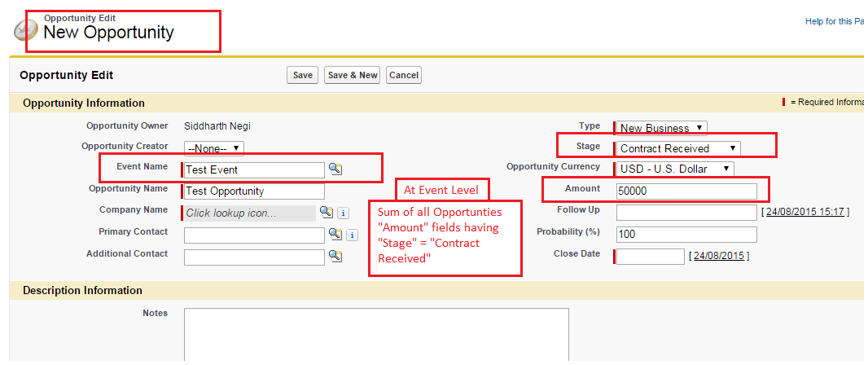
Task: Click the New Opportunity page title
Action: (108, 32)
